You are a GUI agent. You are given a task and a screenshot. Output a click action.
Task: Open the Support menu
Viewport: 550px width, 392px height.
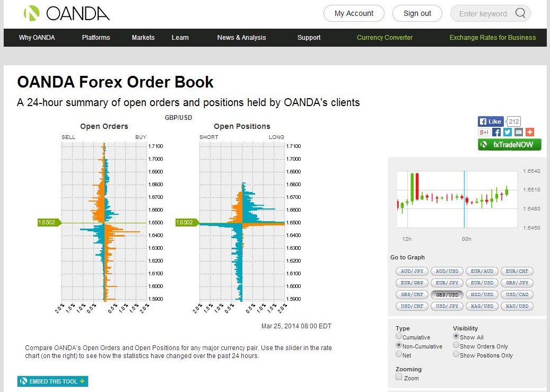(309, 38)
